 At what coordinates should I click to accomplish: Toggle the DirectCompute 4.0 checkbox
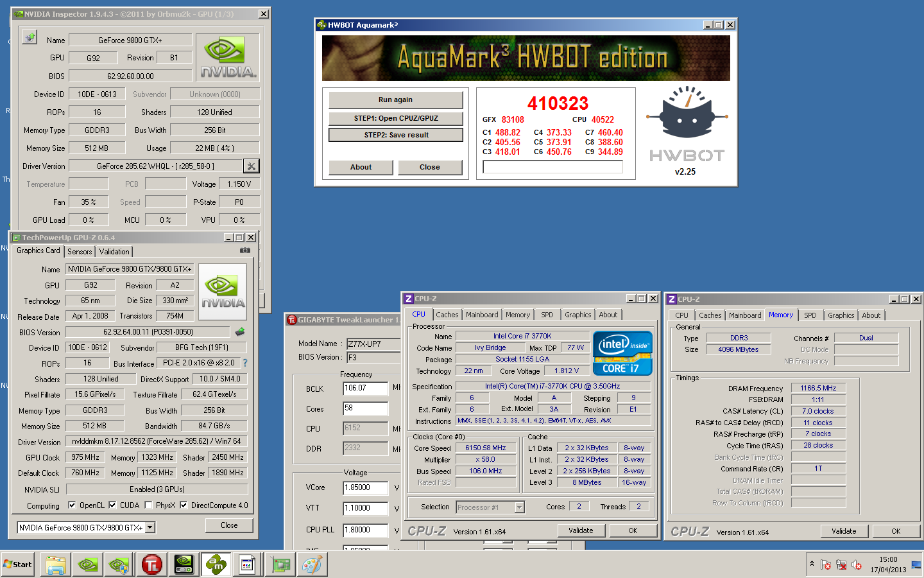point(184,505)
